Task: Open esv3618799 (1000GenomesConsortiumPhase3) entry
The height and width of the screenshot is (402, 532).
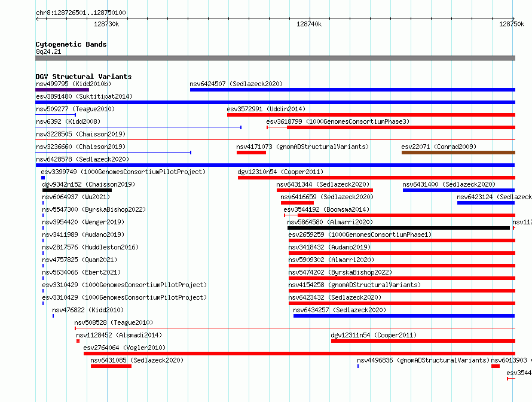Action: coord(338,121)
